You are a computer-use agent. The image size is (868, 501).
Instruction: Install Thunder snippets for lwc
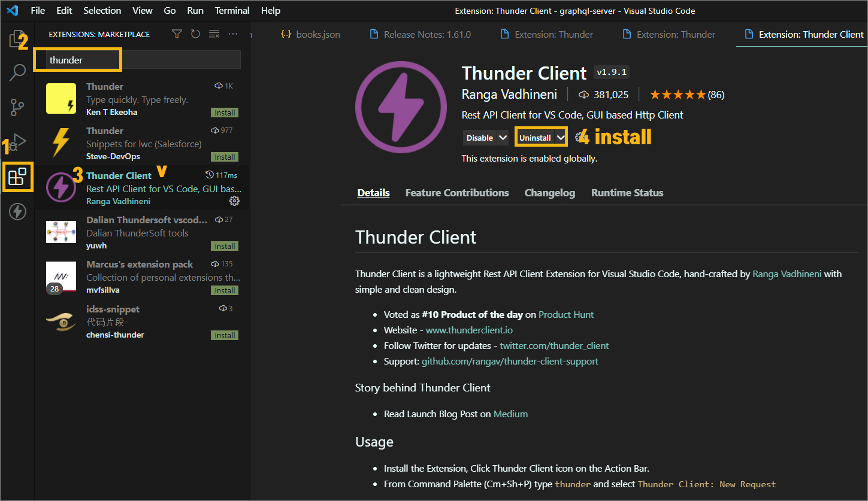pos(225,157)
